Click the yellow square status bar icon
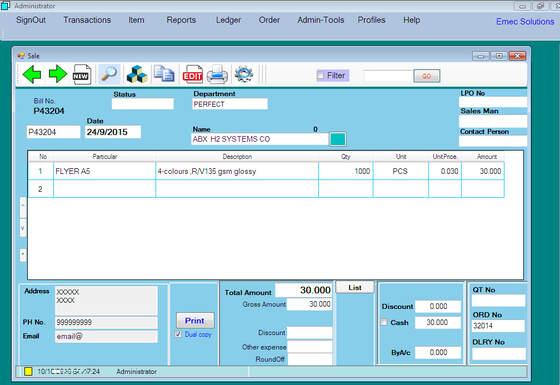This screenshot has height=385, width=560. click(x=28, y=371)
